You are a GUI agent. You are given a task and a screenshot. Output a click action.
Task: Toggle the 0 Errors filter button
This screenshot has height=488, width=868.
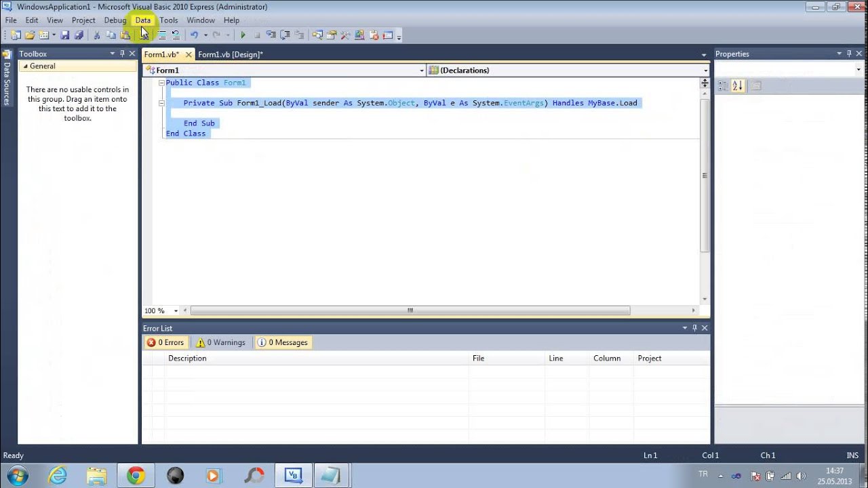[x=165, y=342]
